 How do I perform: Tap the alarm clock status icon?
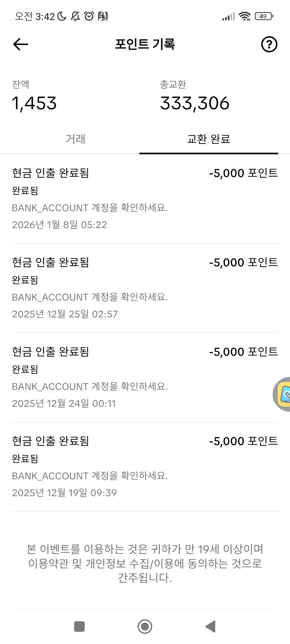[x=89, y=16]
